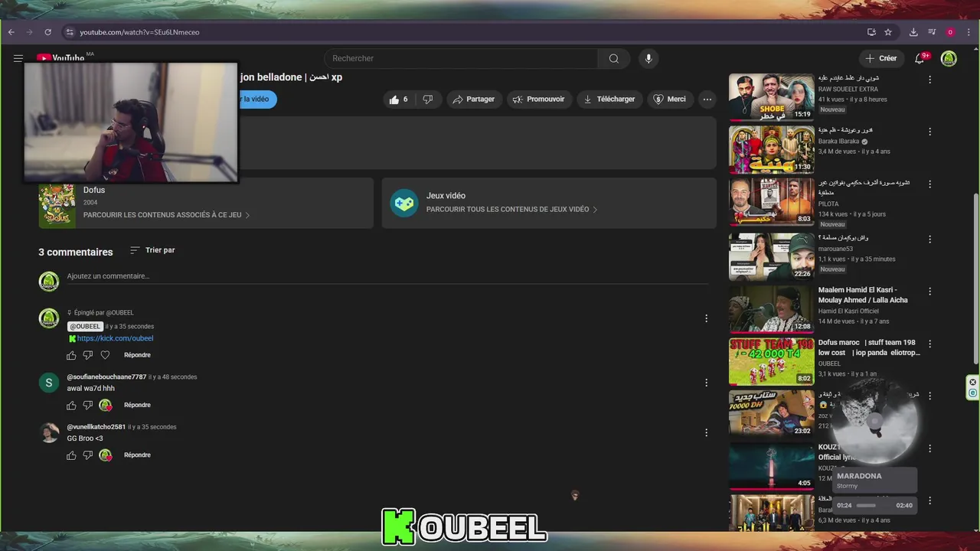Dislike the 'awal wa7d hhh' comment
The image size is (980, 551).
point(88,405)
